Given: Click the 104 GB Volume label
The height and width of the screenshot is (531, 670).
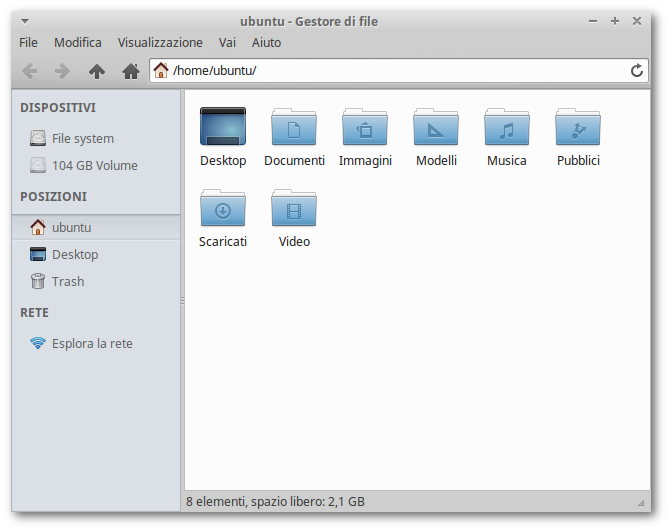Looking at the screenshot, I should pyautogui.click(x=95, y=165).
